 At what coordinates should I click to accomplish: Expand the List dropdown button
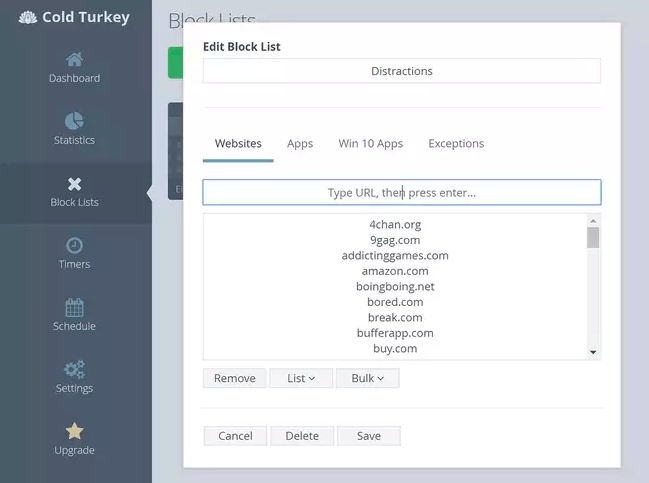tap(301, 378)
